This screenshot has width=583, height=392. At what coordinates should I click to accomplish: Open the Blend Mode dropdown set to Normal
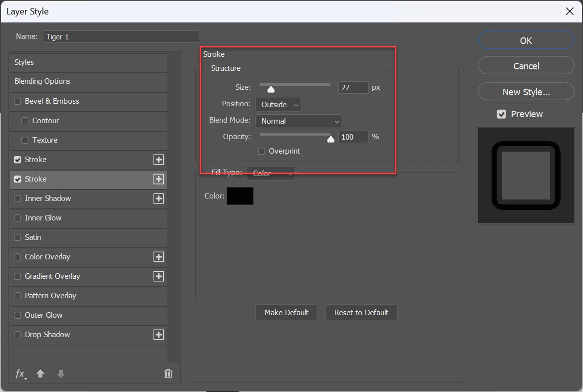click(298, 121)
